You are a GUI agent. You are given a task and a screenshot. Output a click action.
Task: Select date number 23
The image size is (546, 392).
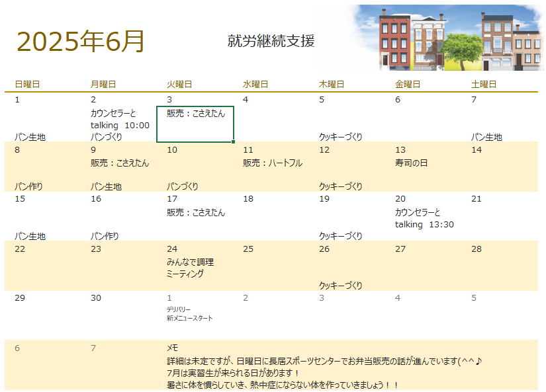pyautogui.click(x=96, y=249)
